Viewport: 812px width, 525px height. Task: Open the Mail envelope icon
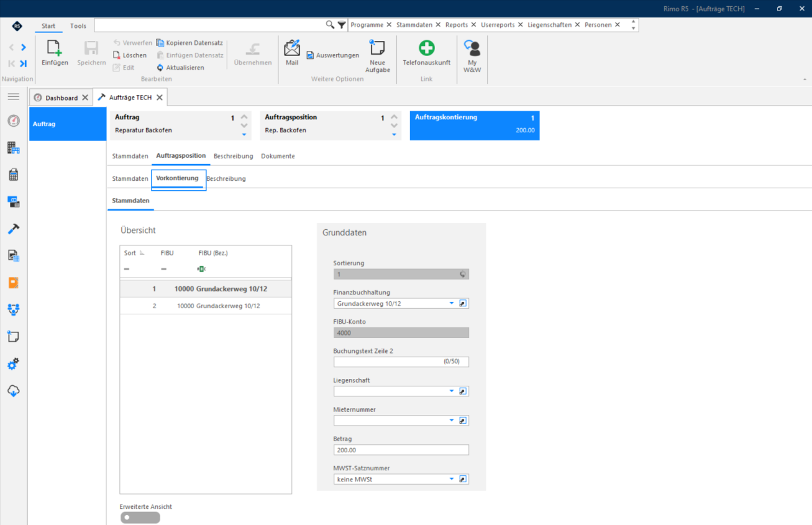click(292, 48)
